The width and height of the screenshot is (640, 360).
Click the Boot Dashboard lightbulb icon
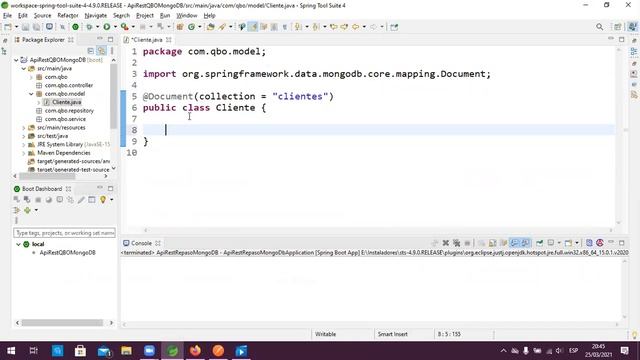(x=103, y=200)
